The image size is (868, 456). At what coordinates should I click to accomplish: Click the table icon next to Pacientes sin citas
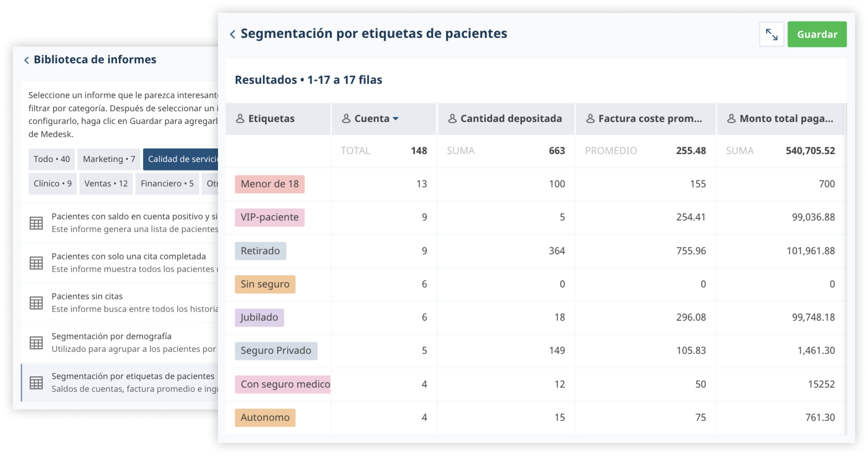point(36,302)
